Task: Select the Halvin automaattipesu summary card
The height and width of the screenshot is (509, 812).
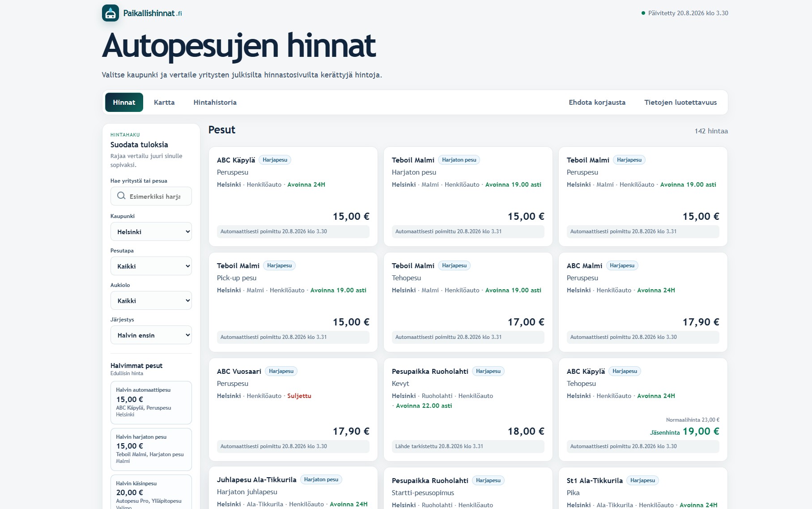Action: click(151, 402)
